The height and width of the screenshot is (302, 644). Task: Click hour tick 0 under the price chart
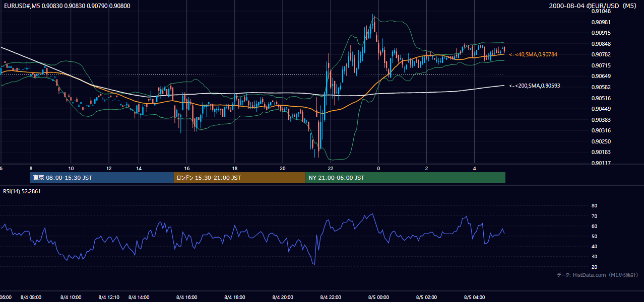(378, 169)
